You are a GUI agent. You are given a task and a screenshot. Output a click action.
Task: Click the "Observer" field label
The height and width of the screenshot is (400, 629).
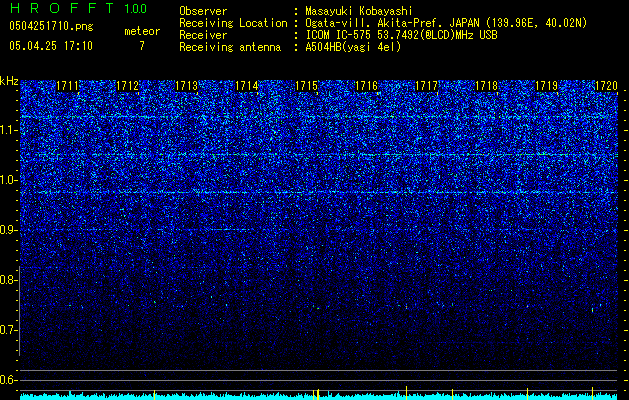[x=203, y=11]
